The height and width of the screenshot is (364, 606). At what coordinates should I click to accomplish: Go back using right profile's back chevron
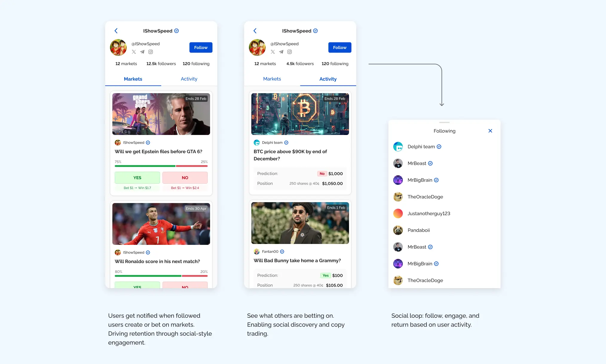(255, 31)
